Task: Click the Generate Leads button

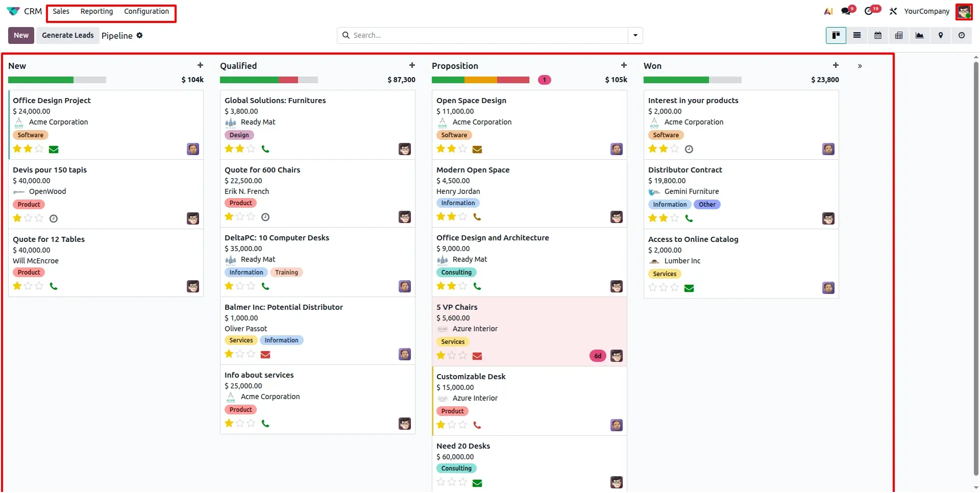Action: pos(68,35)
